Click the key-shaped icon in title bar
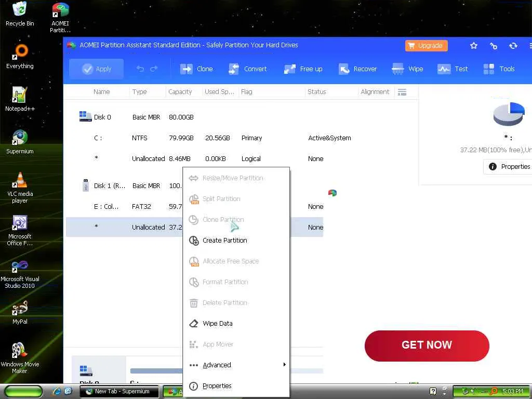Viewport: 532px width, 399px height. coord(494,46)
